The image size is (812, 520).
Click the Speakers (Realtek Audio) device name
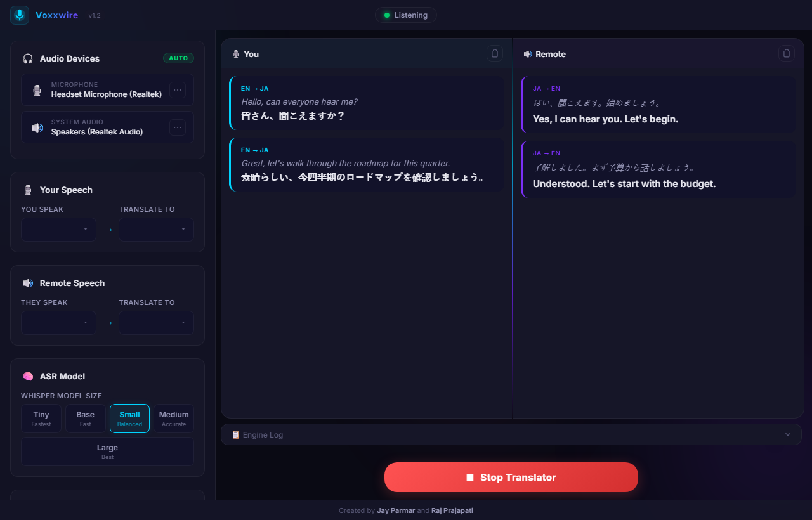(x=97, y=132)
